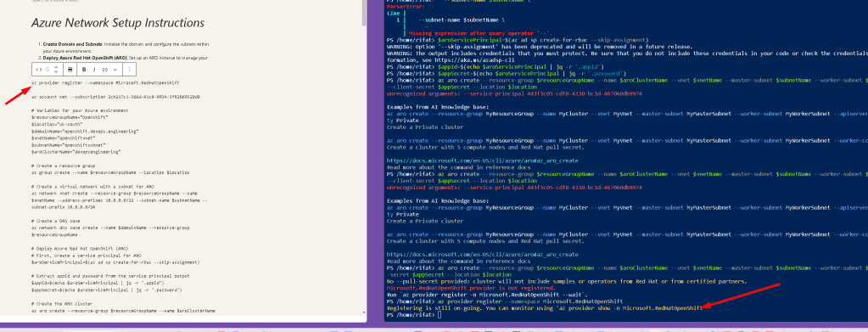Viewport: 868px width, 332px height.
Task: Click the last 'az provider register --namespace' terminal command
Action: 529,301
